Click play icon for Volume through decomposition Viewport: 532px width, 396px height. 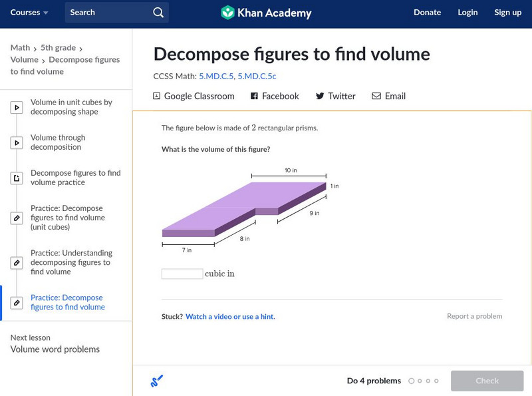[x=17, y=142]
